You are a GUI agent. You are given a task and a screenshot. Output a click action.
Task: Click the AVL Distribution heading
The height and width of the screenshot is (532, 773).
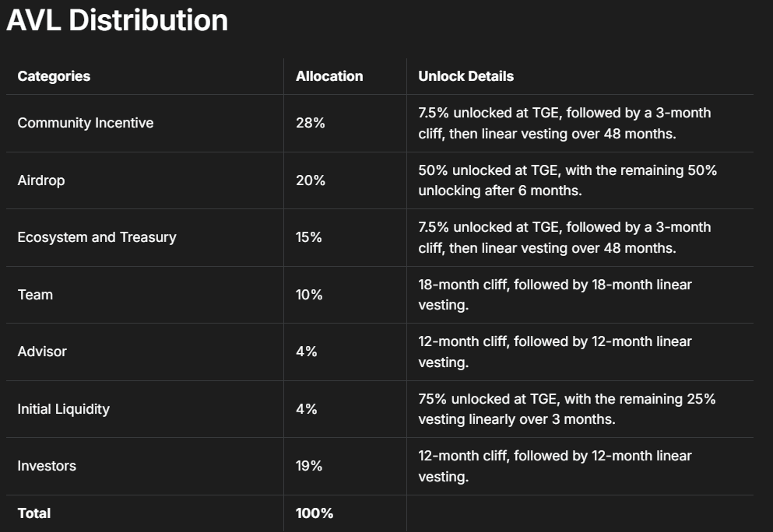coord(118,20)
